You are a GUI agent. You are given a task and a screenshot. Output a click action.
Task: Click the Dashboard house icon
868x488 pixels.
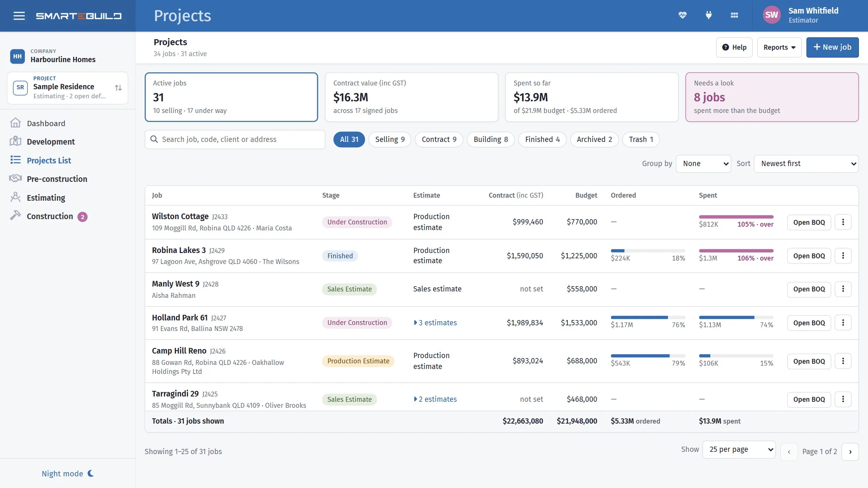(15, 123)
